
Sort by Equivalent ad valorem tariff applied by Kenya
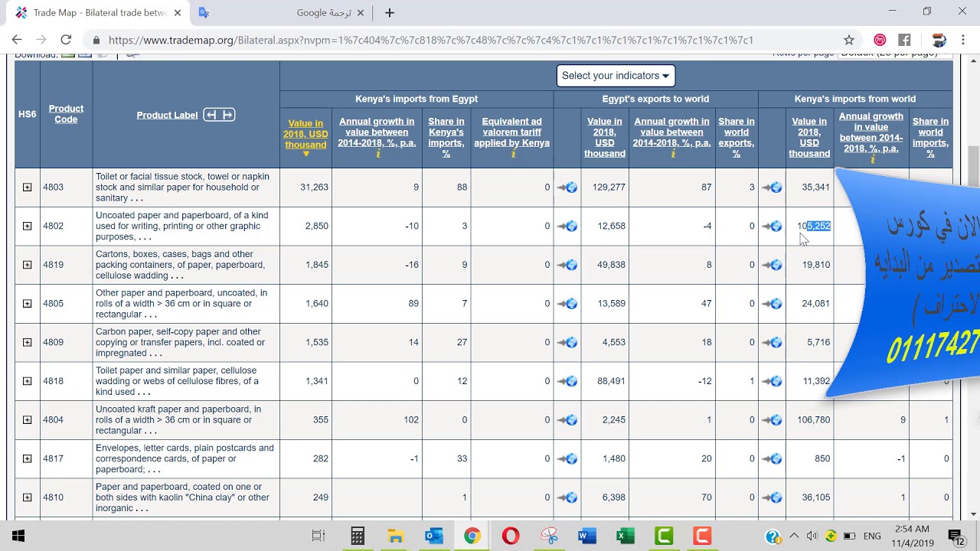tap(512, 132)
